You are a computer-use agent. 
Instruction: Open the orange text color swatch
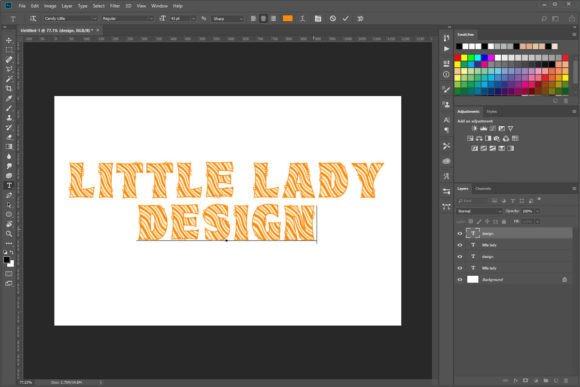[x=287, y=18]
